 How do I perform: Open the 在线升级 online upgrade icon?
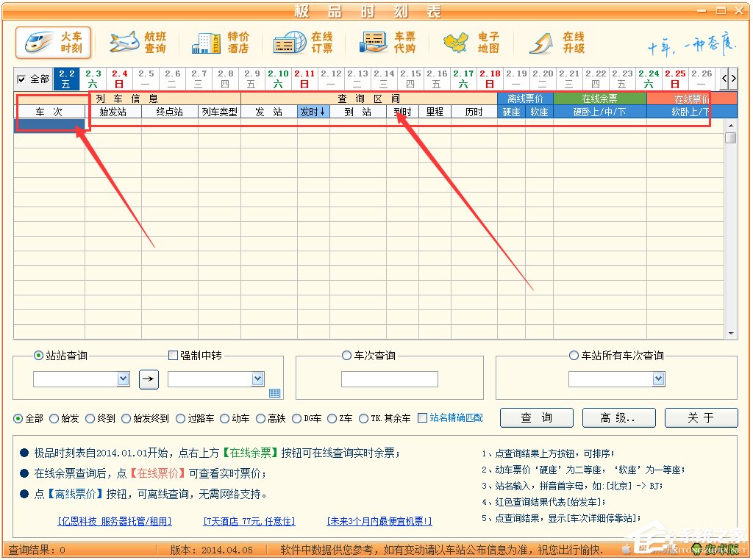(x=556, y=42)
